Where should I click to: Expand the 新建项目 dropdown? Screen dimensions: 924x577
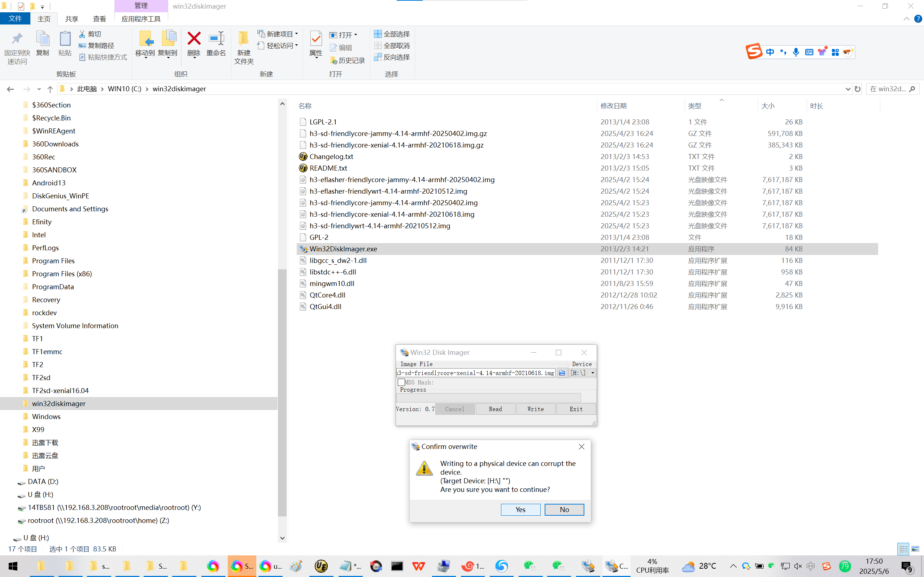297,34
